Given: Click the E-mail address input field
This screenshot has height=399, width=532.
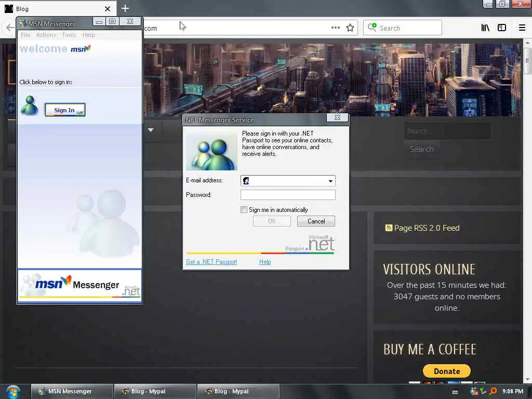Looking at the screenshot, I should pos(288,181).
